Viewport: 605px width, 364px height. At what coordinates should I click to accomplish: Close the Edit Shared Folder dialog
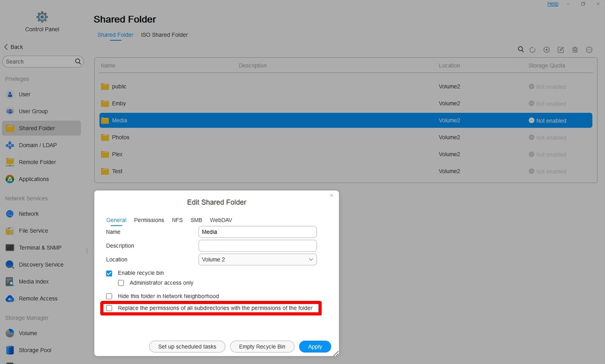(332, 195)
